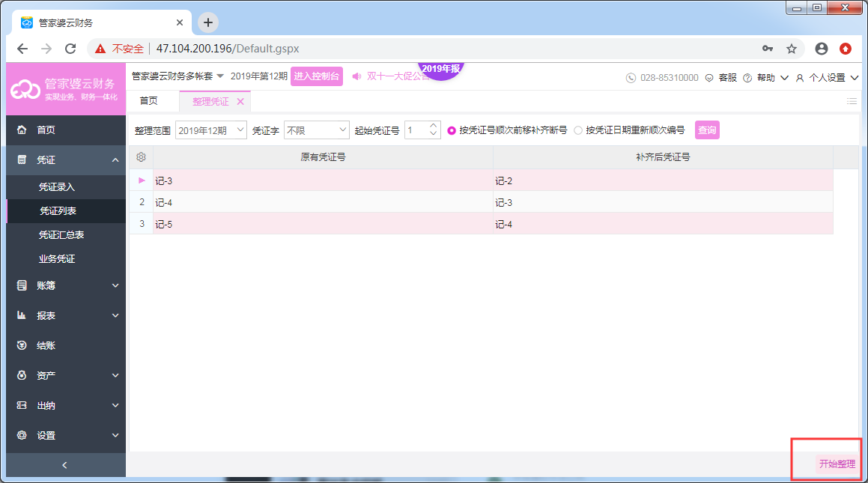Go to 首页 in the sidebar
Image resolution: width=868 pixels, height=483 pixels.
(66, 130)
